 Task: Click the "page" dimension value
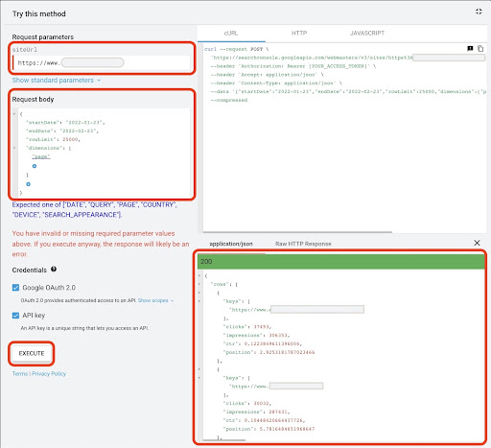(41, 156)
